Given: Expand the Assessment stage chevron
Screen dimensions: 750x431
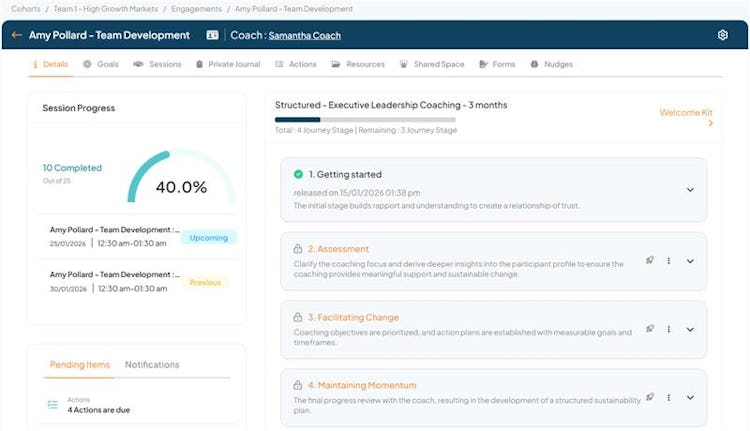Looking at the screenshot, I should pos(690,261).
